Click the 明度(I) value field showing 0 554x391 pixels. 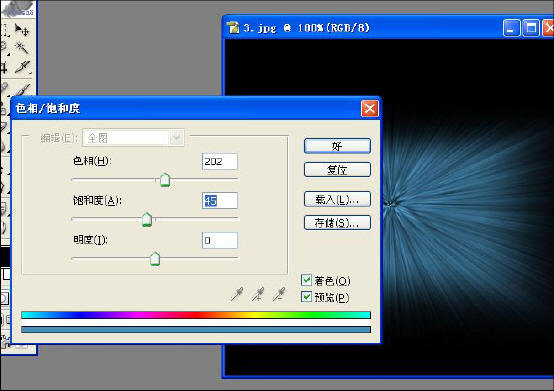[220, 240]
